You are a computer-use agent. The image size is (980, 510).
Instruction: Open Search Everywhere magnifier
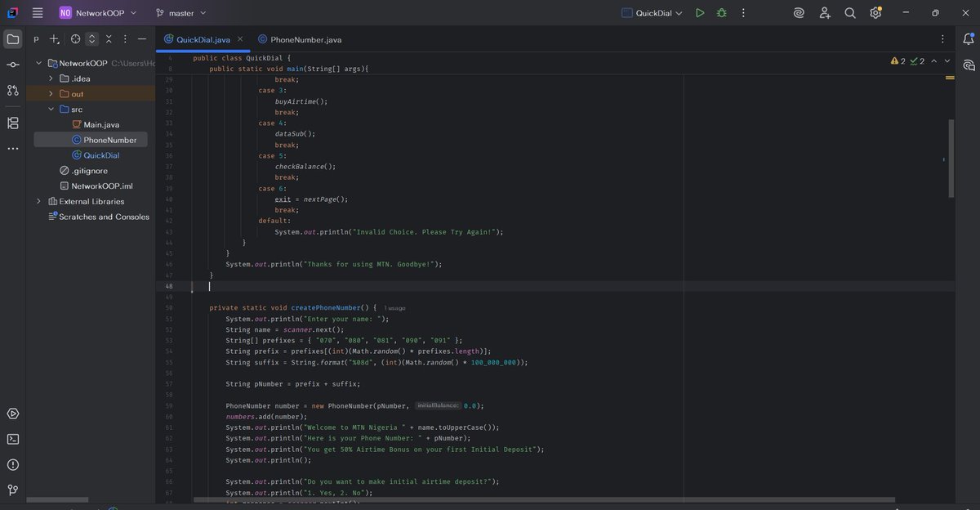pos(850,13)
